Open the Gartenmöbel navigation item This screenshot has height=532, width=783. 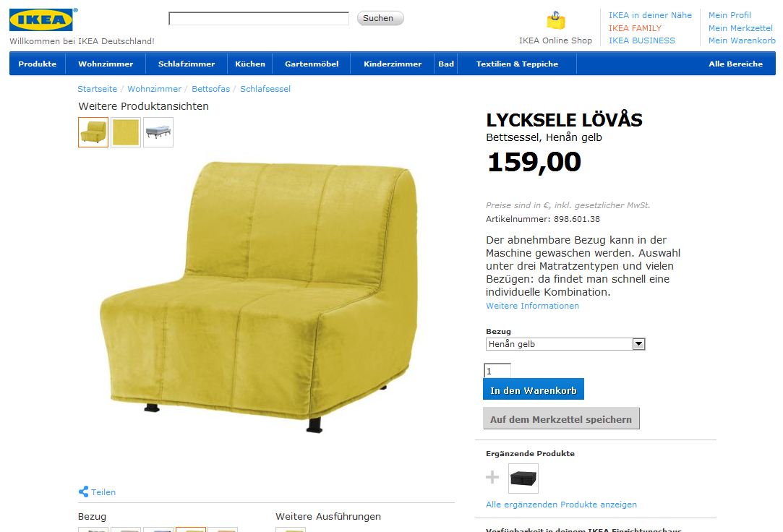[312, 64]
